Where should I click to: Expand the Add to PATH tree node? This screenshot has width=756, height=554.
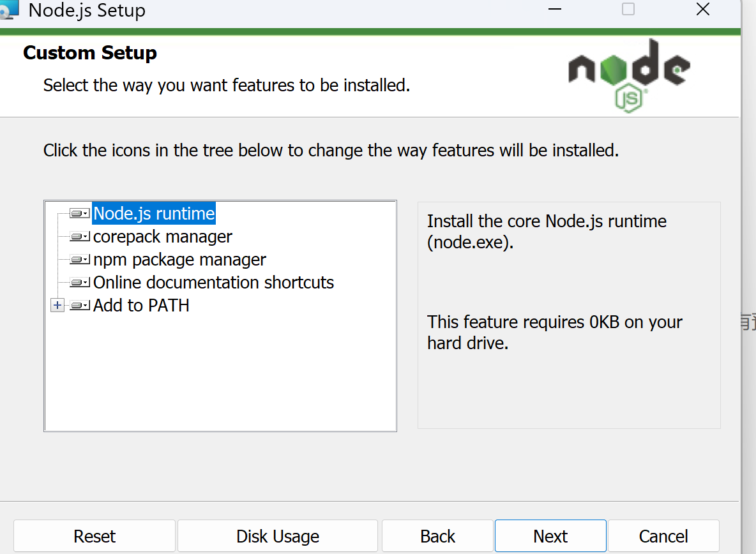[57, 306]
